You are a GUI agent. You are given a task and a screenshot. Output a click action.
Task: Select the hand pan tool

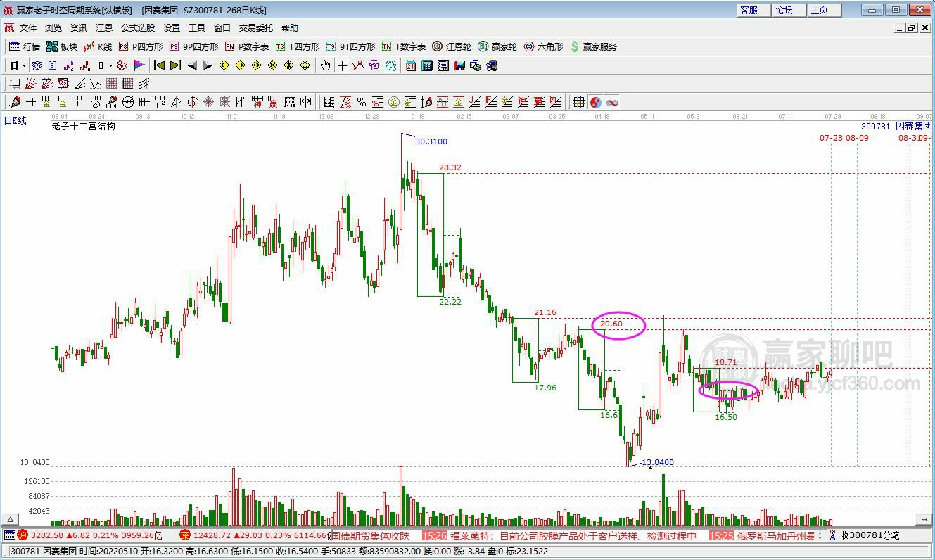tap(324, 65)
